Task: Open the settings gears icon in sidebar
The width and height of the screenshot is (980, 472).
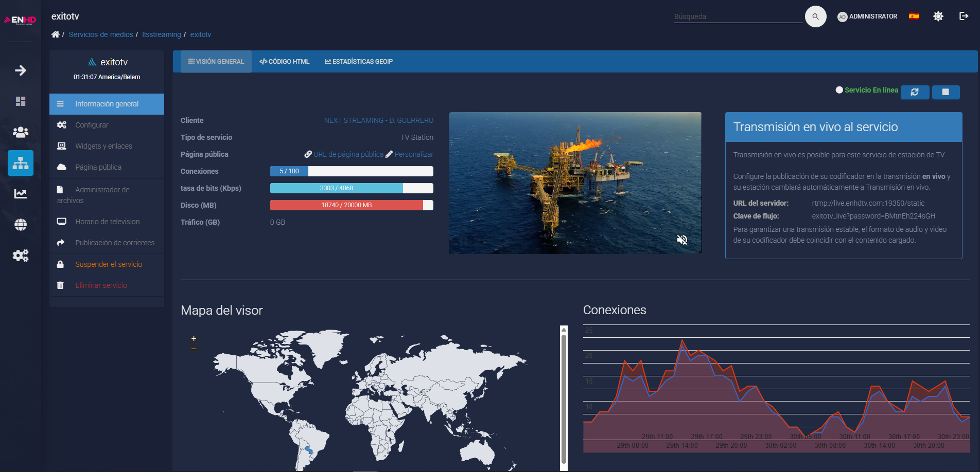Action: (21, 256)
